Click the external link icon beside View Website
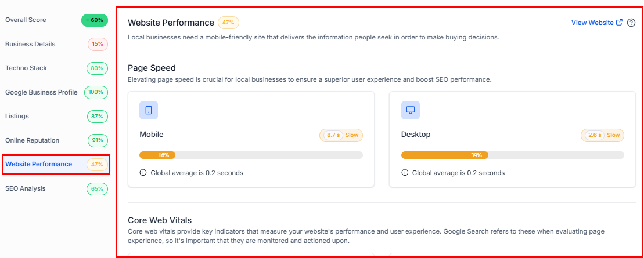644x258 pixels. [x=620, y=23]
